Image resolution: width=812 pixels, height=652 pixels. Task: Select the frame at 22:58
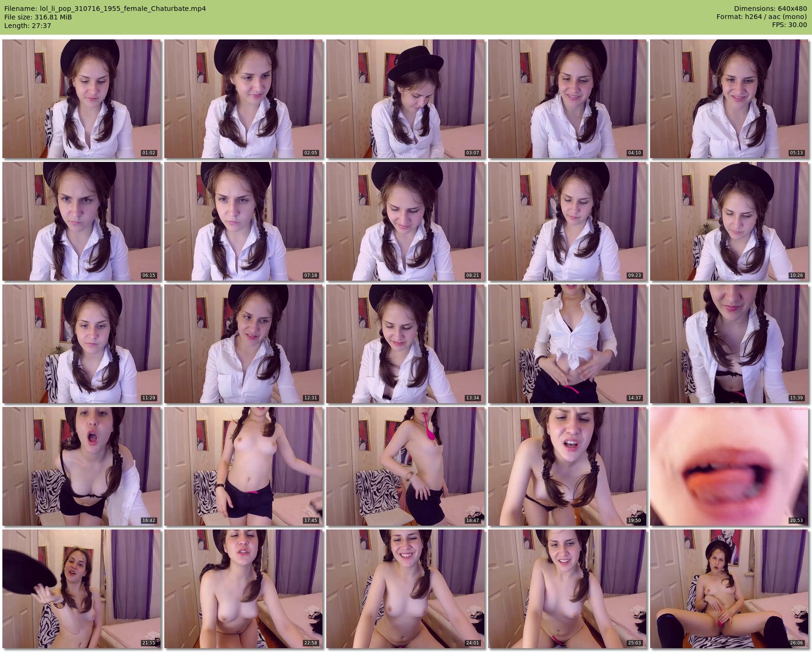click(243, 588)
